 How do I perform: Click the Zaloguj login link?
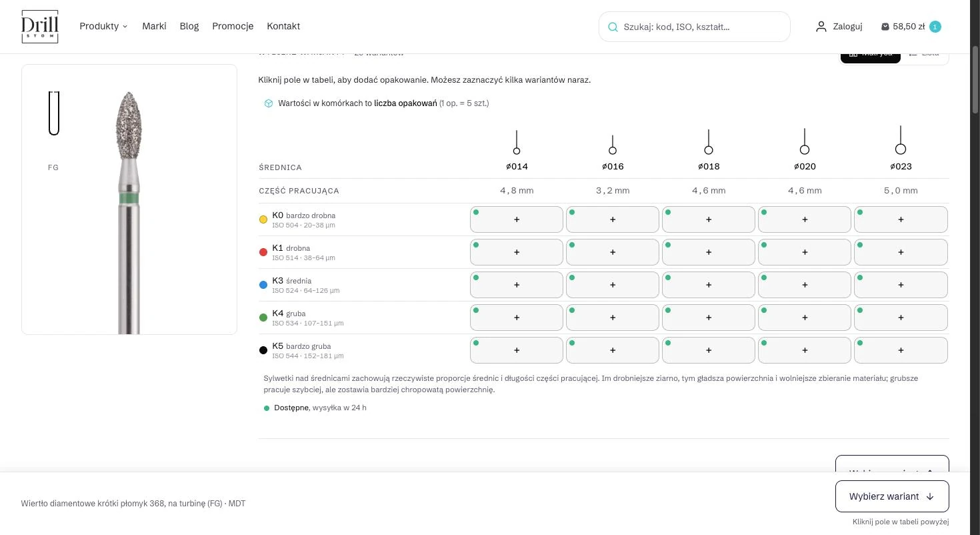point(839,27)
